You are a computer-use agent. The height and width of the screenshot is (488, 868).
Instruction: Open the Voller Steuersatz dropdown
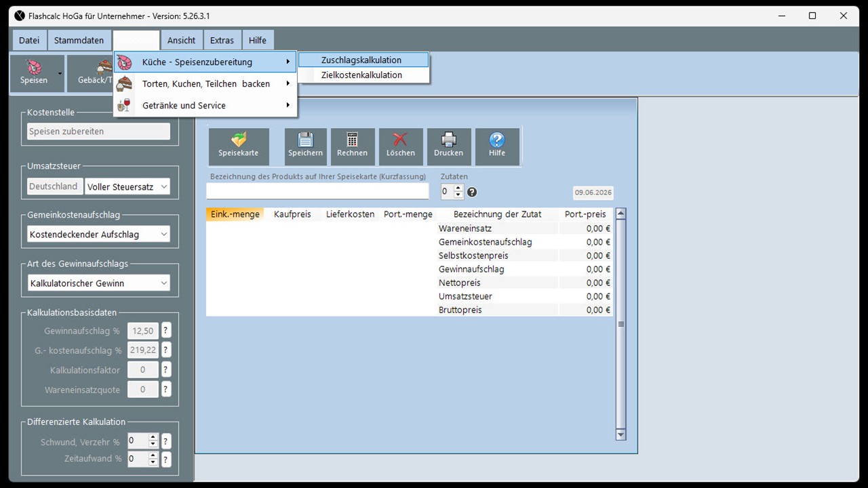pyautogui.click(x=127, y=186)
